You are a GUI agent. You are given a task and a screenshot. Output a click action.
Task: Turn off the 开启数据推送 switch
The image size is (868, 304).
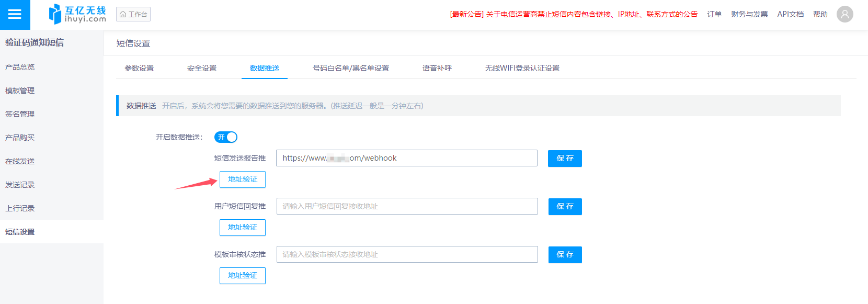(x=226, y=137)
